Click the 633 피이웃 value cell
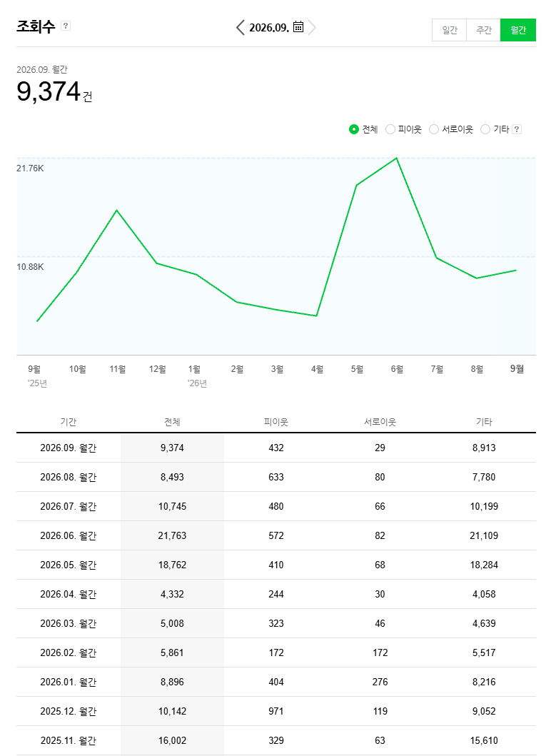546x756 pixels. pos(276,478)
